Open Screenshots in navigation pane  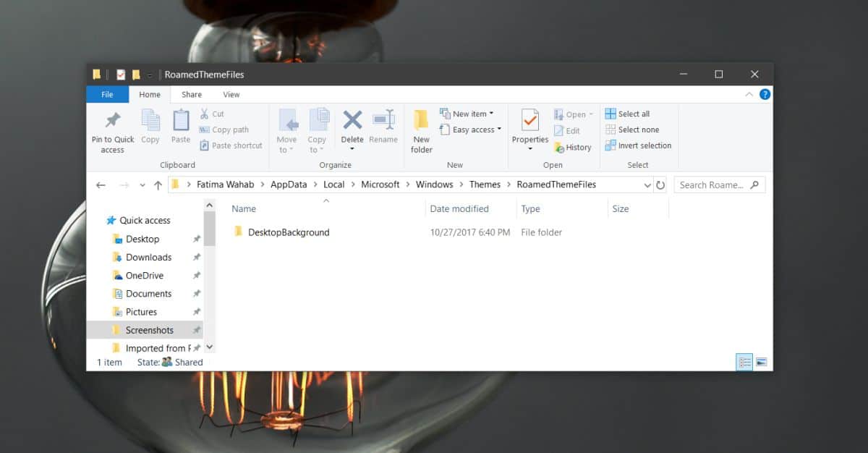click(x=145, y=330)
